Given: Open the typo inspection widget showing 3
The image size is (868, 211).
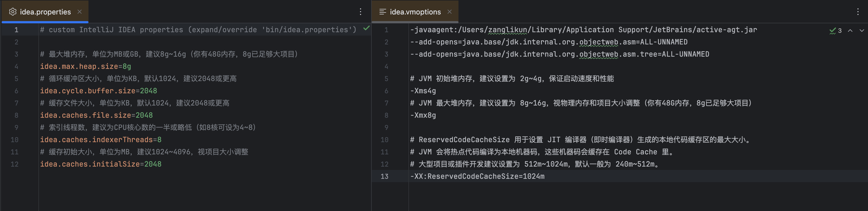Looking at the screenshot, I should [835, 31].
